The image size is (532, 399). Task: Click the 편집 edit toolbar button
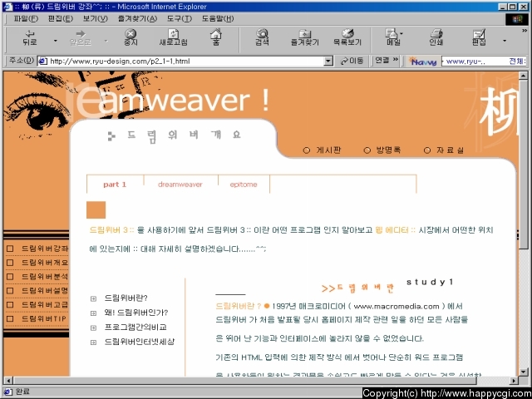point(479,38)
